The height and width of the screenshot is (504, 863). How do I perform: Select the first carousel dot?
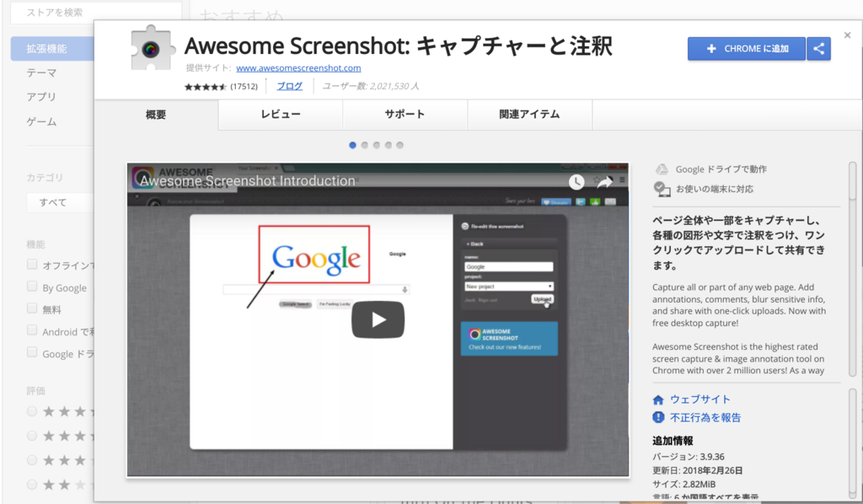352,145
